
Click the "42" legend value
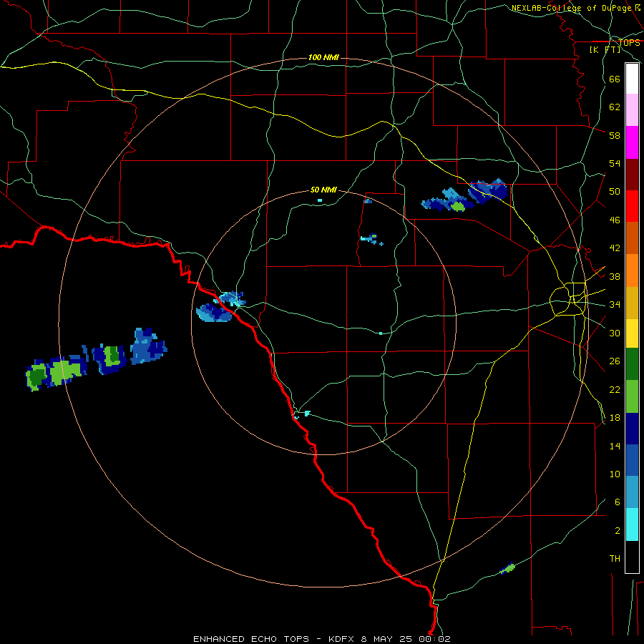(x=615, y=248)
